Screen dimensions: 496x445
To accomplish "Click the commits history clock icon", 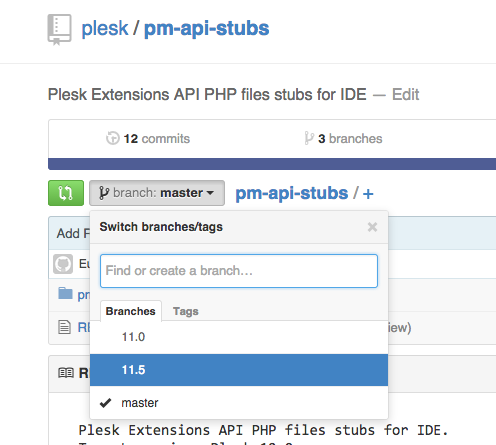I will point(113,138).
